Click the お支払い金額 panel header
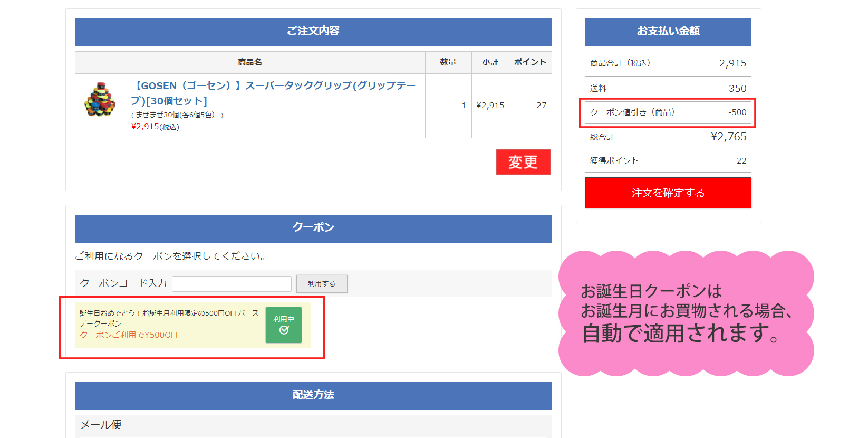 [x=668, y=32]
